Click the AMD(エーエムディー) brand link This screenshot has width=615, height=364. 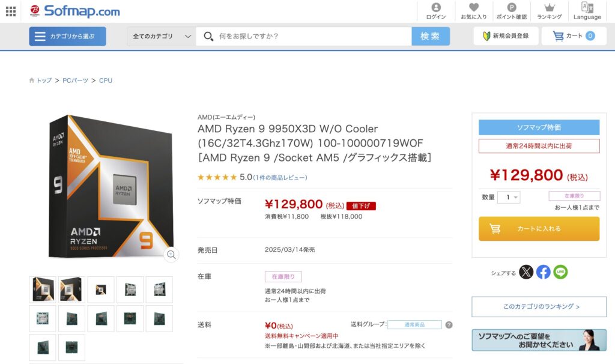[226, 117]
